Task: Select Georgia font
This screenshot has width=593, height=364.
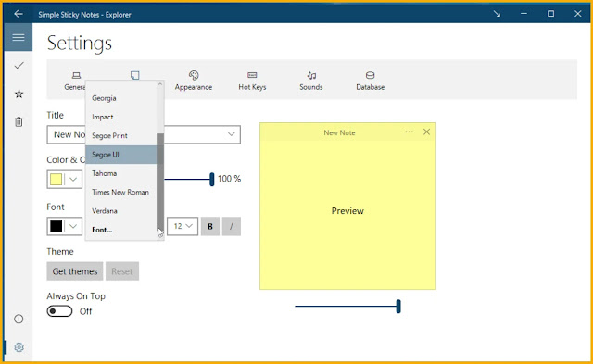Action: 121,98
